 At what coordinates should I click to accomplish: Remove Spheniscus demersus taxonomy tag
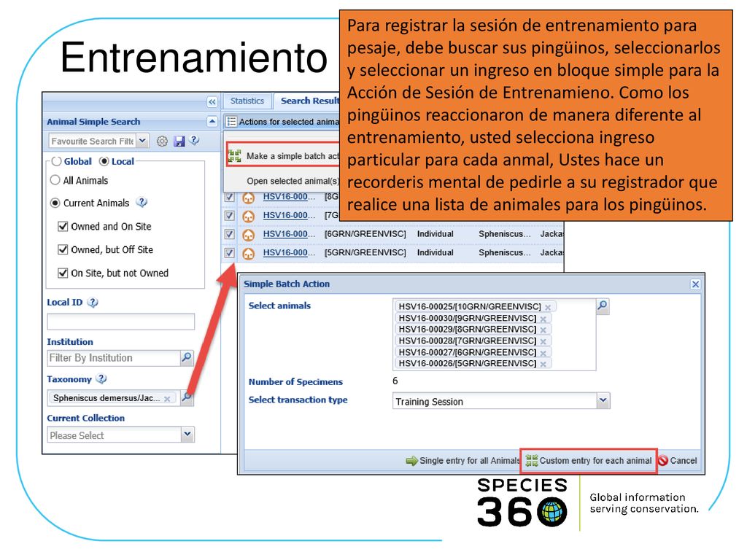click(x=167, y=399)
